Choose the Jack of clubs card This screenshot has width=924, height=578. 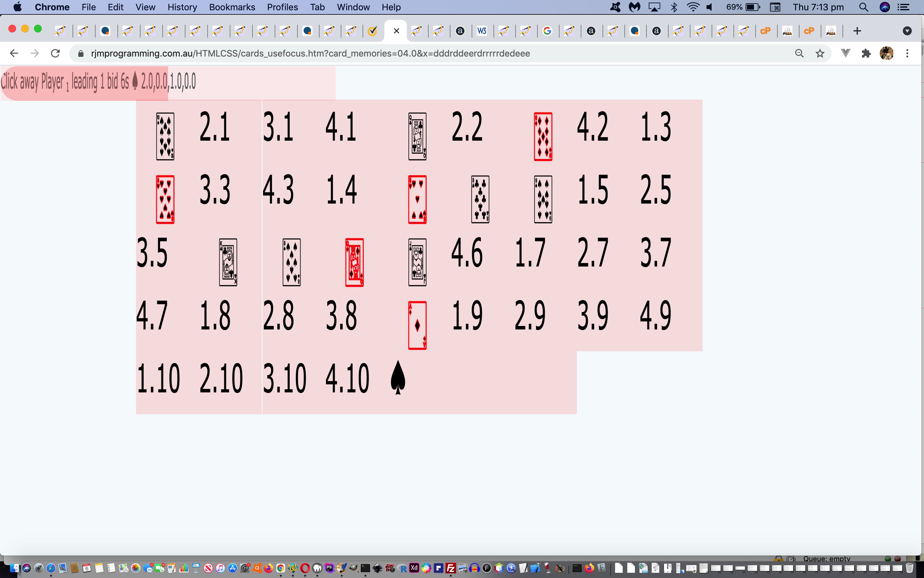[417, 262]
